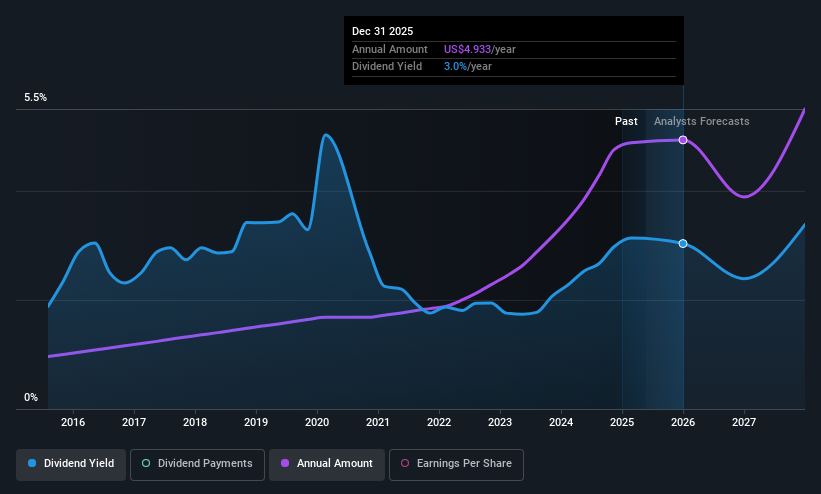Click the 2021 x-axis label
821x494 pixels.
point(378,422)
